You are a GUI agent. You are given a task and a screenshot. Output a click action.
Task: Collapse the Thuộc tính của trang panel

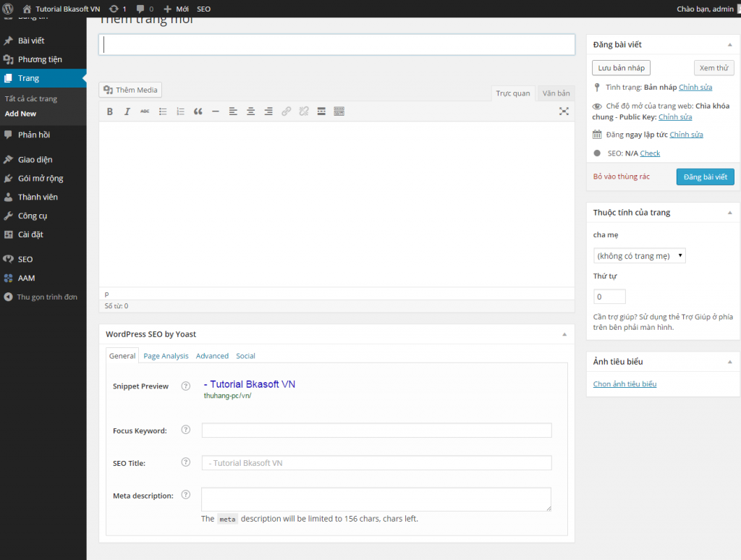coord(729,213)
